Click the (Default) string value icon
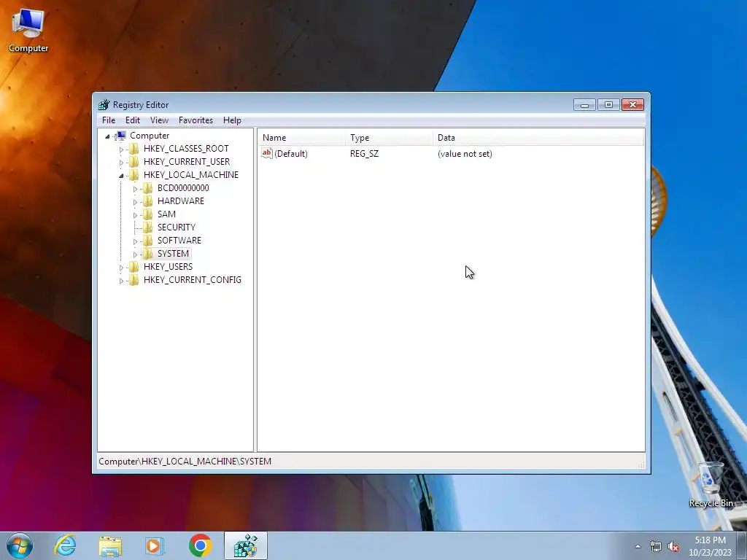The height and width of the screenshot is (560, 747). 267,153
